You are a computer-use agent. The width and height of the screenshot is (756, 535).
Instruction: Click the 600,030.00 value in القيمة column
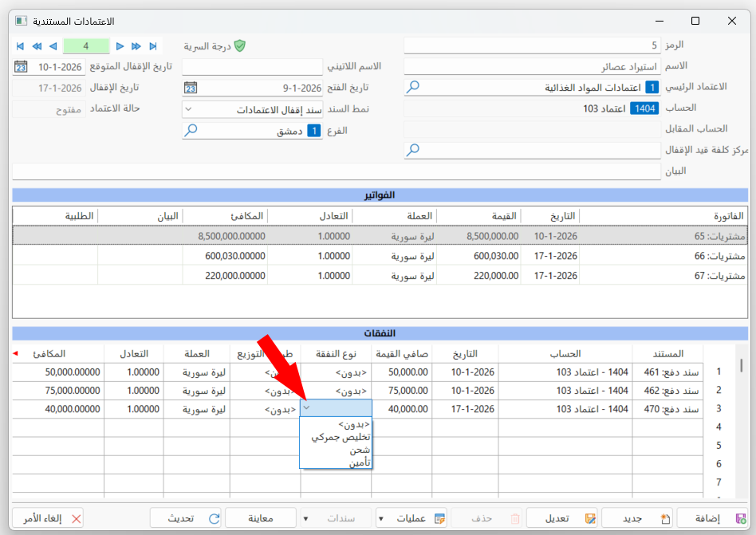coord(496,256)
